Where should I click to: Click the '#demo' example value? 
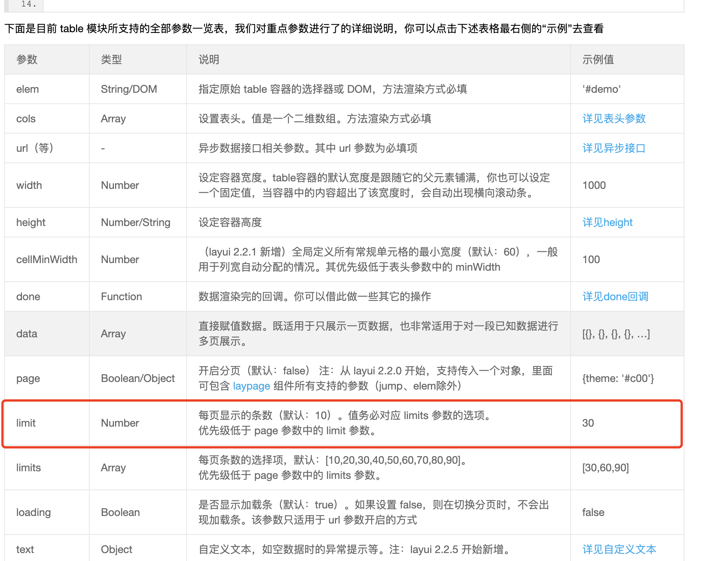pyautogui.click(x=601, y=89)
